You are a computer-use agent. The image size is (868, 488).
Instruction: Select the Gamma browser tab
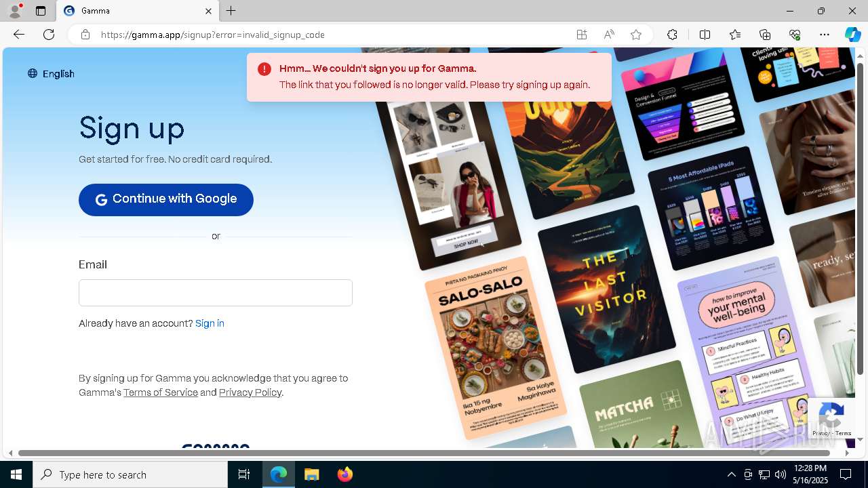138,11
